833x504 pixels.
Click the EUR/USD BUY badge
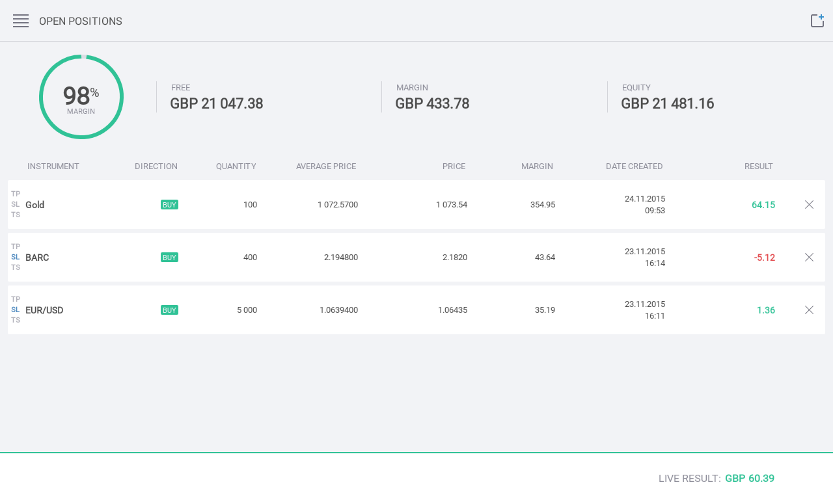click(169, 310)
